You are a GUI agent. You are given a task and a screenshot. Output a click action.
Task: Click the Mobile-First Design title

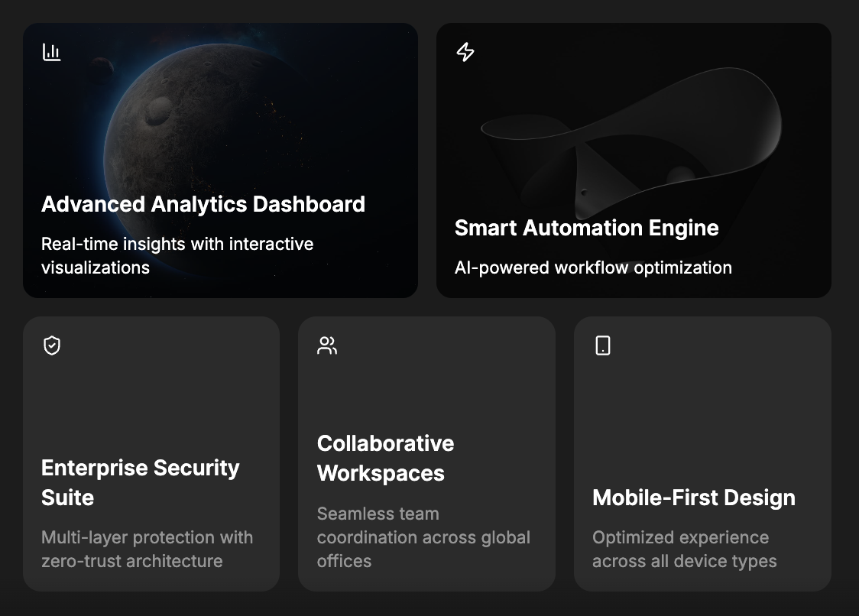click(x=694, y=498)
